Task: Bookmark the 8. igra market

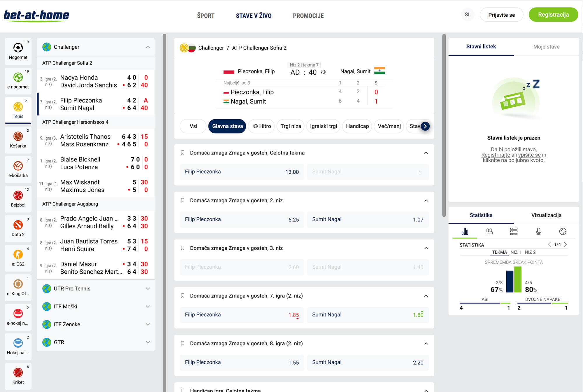Action: [183, 343]
